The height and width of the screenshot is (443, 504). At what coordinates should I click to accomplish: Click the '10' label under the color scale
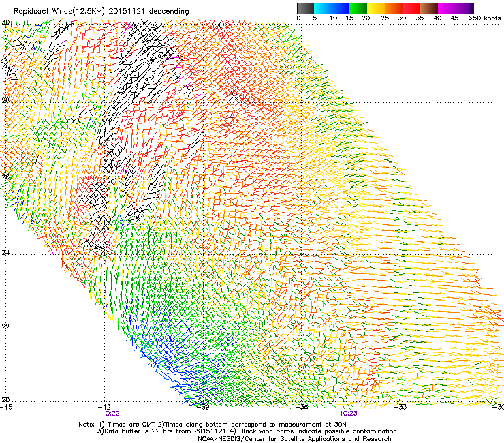[333, 18]
